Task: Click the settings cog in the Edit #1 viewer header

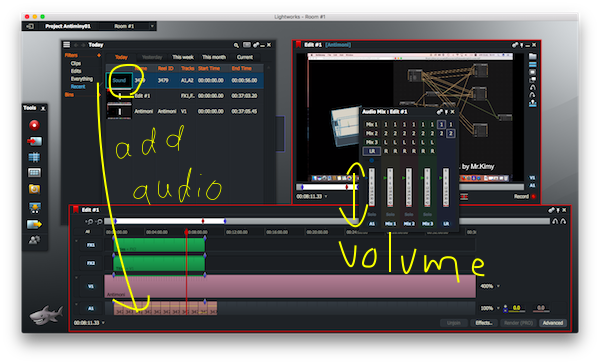Action: pos(515,45)
